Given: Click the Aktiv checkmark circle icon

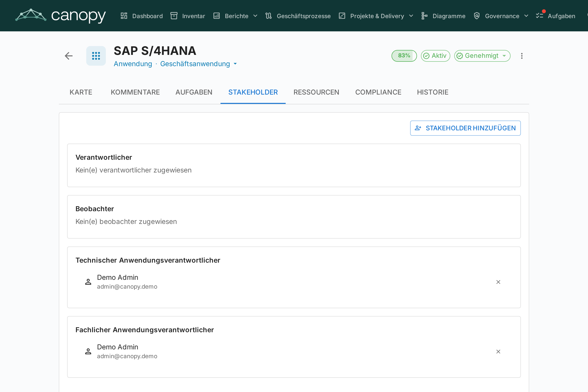Looking at the screenshot, I should (427, 56).
